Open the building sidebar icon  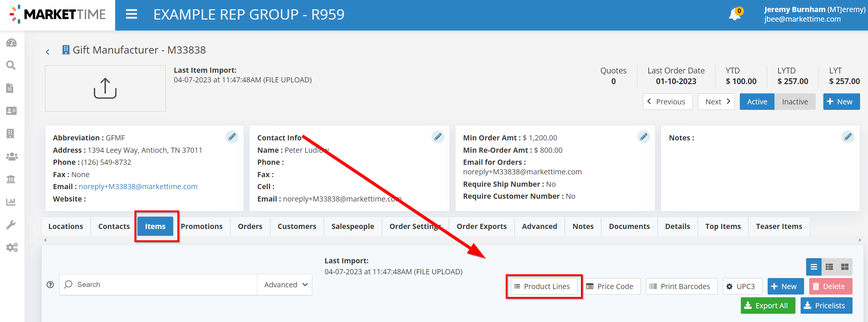(x=10, y=134)
